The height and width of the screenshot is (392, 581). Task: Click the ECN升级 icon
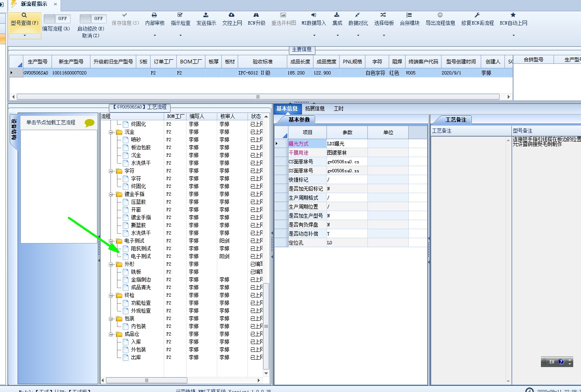256,15
